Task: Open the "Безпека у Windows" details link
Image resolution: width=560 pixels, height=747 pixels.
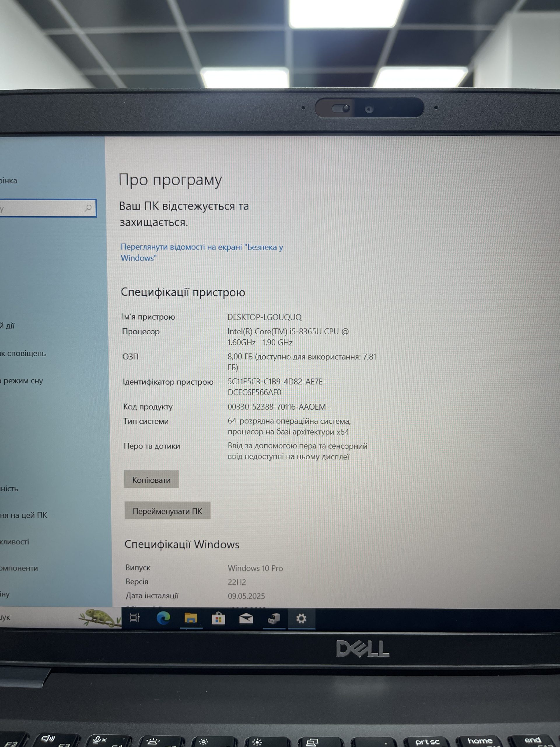Action: tap(202, 252)
